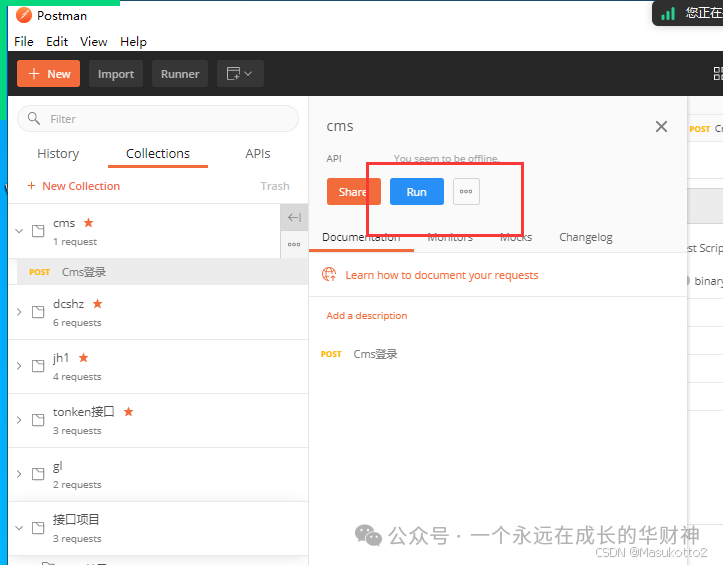
Task: Collapse the 接口项目 collection chevron
Action: tap(19, 528)
